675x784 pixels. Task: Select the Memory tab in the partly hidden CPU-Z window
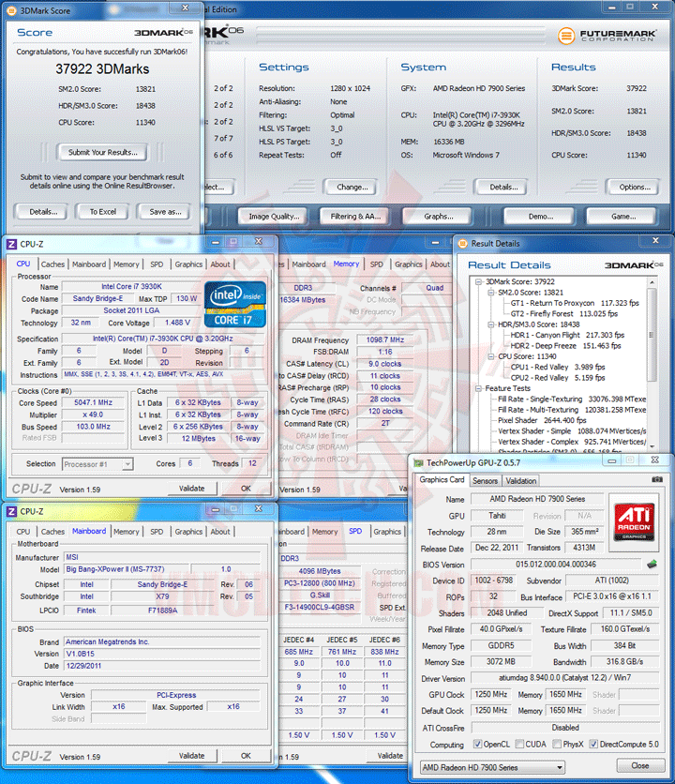tap(346, 264)
